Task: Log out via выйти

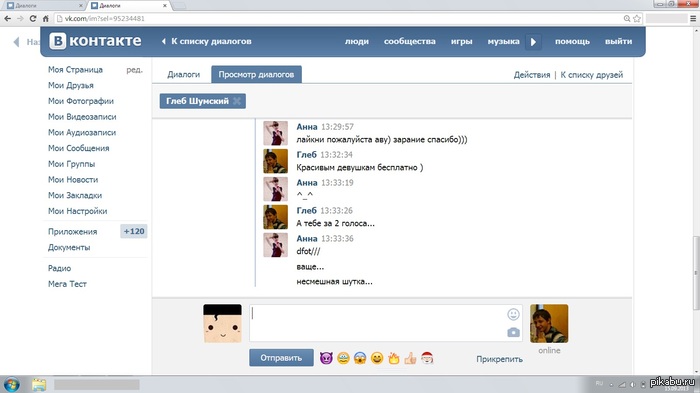Action: pos(618,41)
